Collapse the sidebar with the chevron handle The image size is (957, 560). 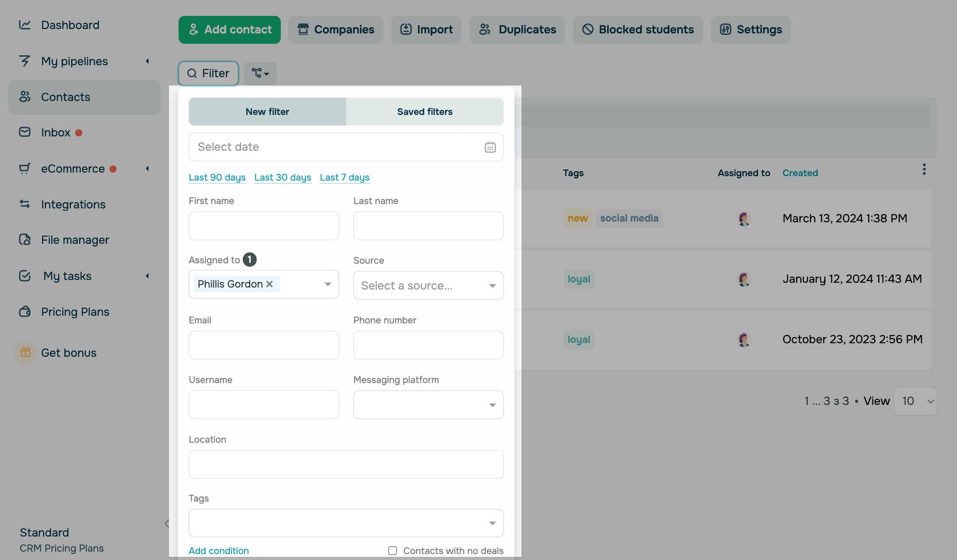point(167,523)
